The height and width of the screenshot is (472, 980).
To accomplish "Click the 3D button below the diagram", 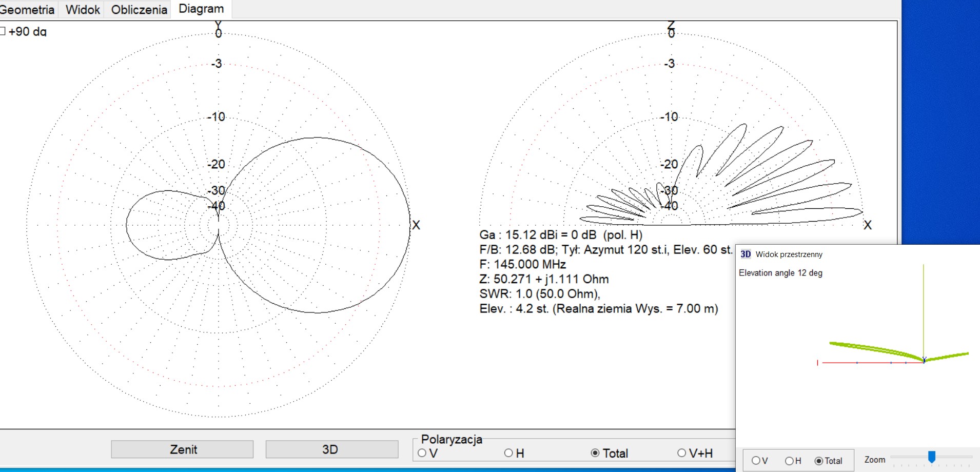I will click(331, 449).
